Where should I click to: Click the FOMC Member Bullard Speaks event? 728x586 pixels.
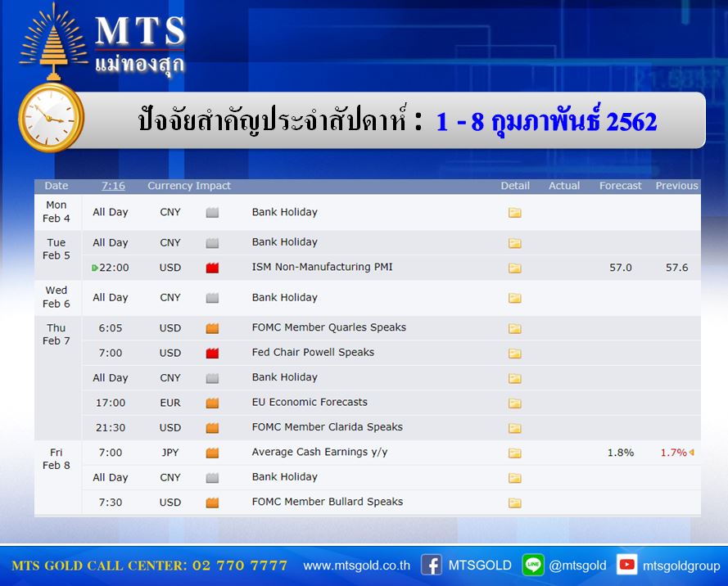327,502
